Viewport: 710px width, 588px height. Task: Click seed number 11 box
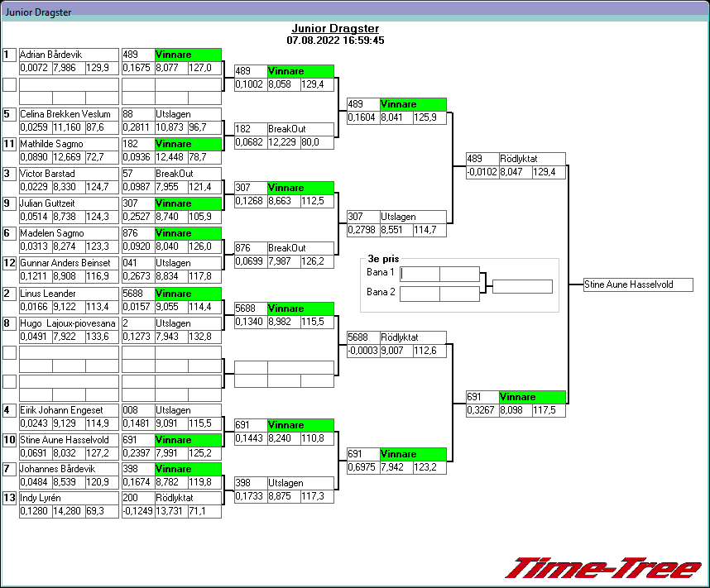[x=9, y=144]
